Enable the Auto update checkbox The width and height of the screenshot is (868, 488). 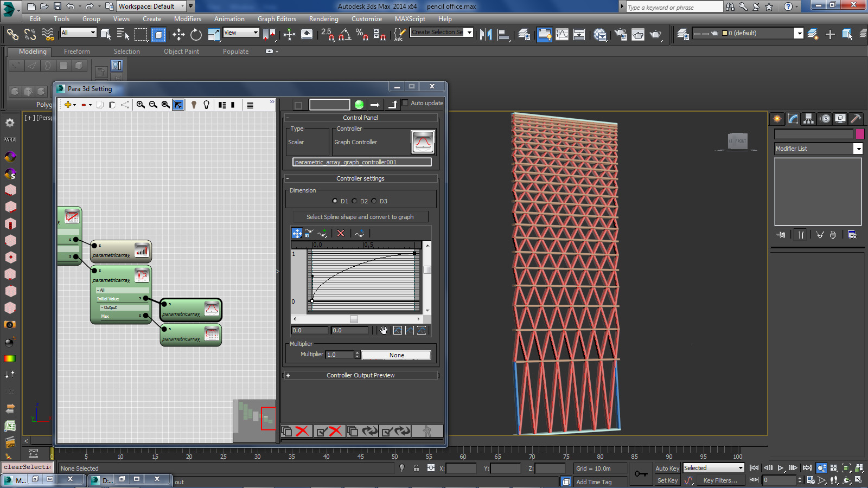click(405, 103)
